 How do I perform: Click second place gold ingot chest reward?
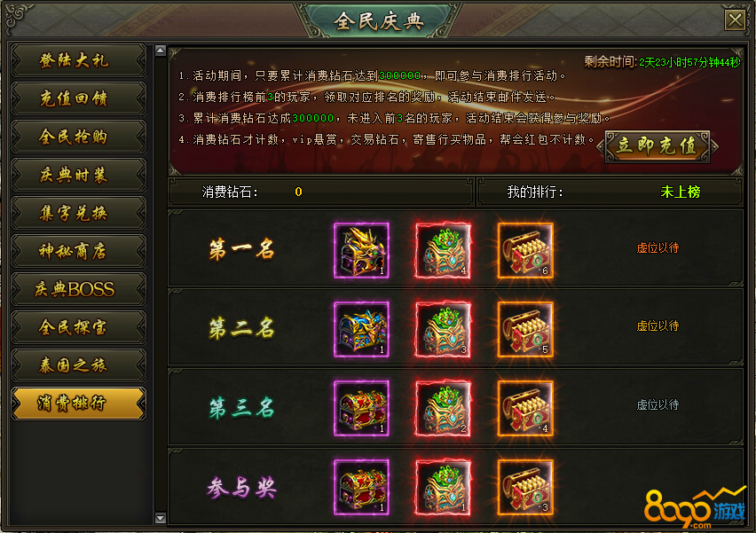click(525, 329)
